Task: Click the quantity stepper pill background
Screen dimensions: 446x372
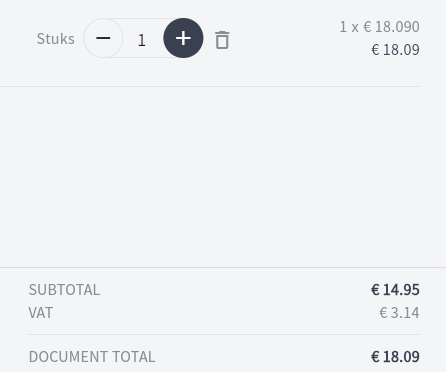Action: tap(143, 38)
